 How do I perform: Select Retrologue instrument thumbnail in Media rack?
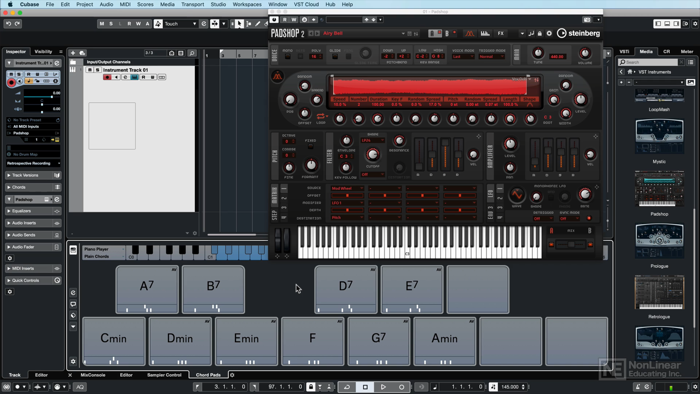point(659,292)
